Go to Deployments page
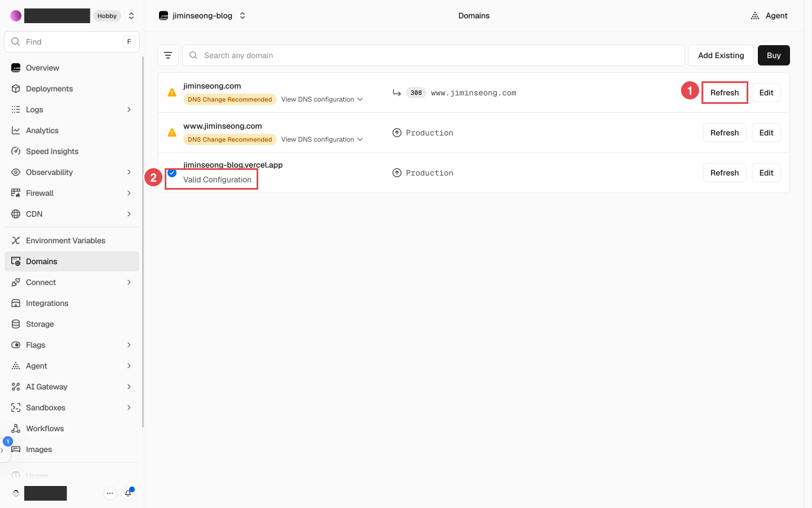This screenshot has height=508, width=812. [72, 89]
